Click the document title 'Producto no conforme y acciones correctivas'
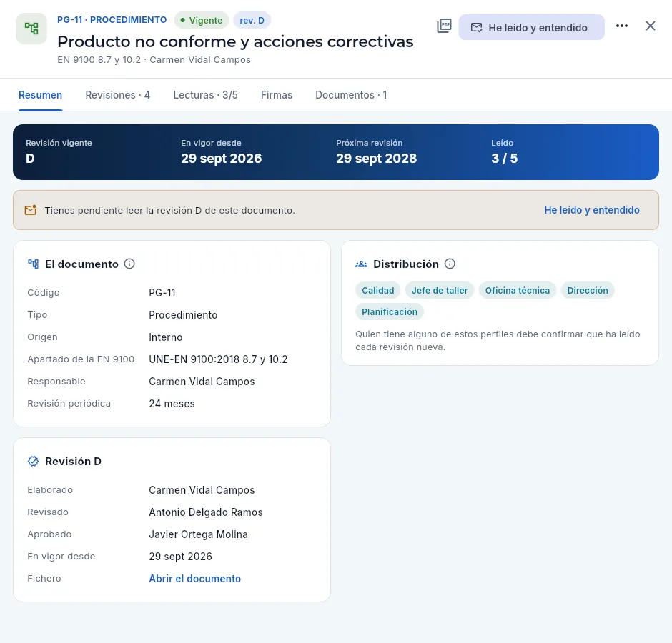672x643 pixels. (235, 42)
